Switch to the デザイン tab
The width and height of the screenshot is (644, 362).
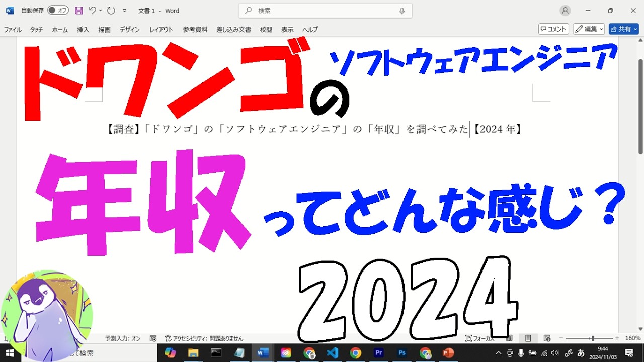pos(130,30)
